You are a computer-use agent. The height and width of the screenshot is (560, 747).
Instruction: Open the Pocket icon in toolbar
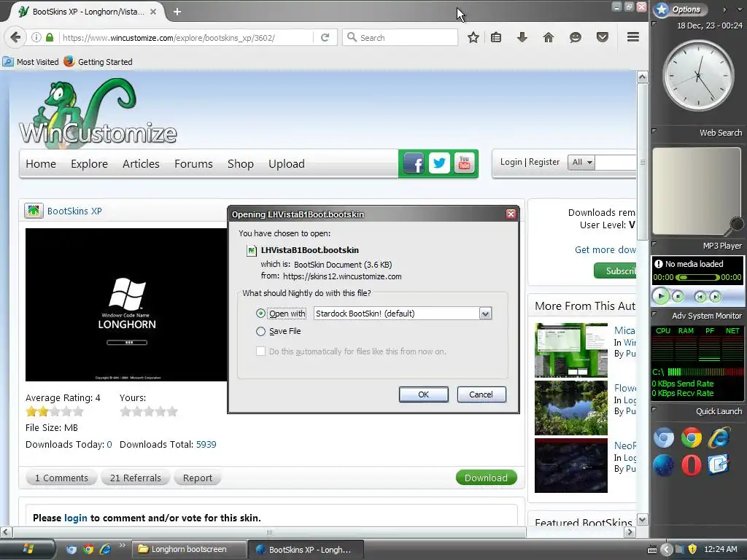[x=603, y=37]
